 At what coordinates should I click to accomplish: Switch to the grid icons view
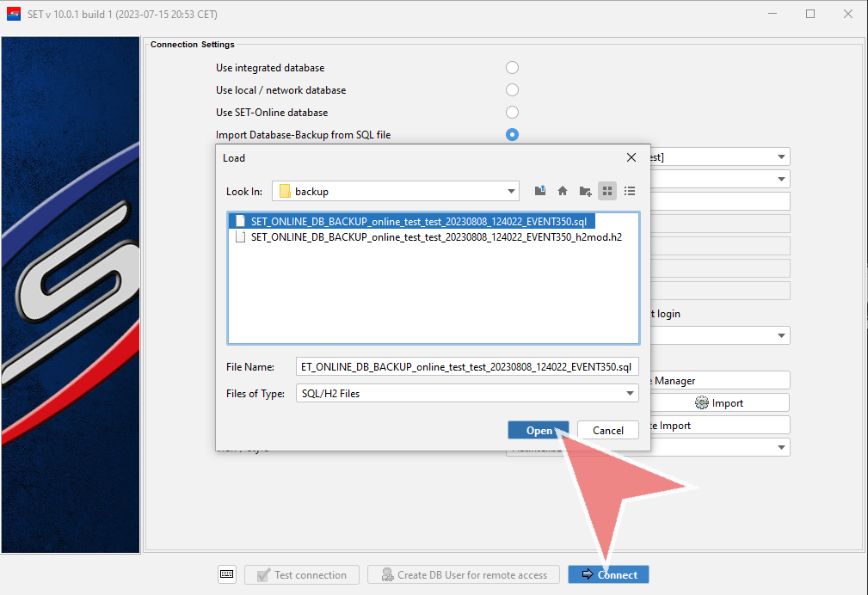pyautogui.click(x=607, y=191)
